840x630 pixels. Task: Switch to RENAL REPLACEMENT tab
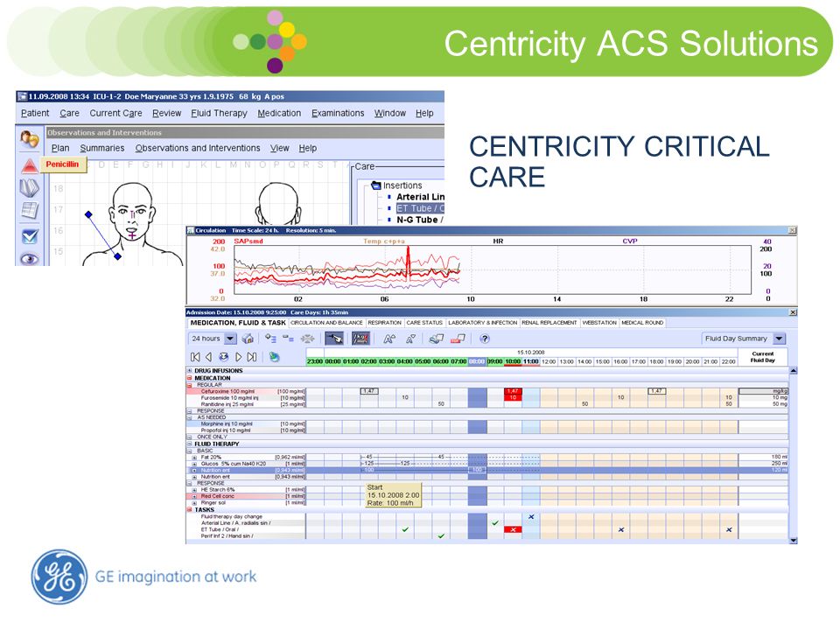(549, 323)
